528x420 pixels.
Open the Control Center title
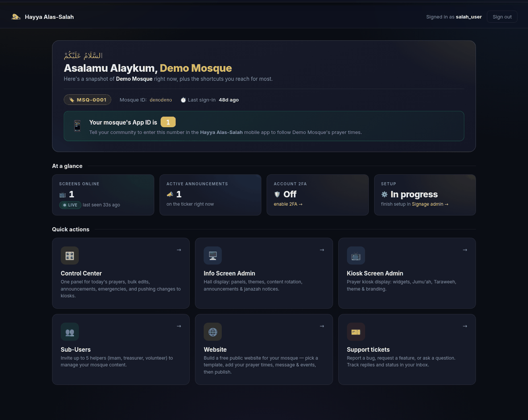click(81, 273)
